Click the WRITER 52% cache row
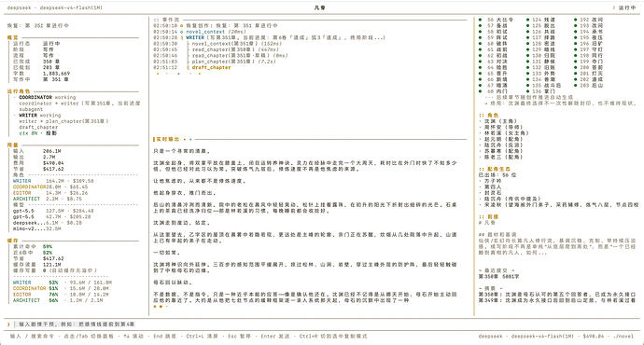 (63, 283)
